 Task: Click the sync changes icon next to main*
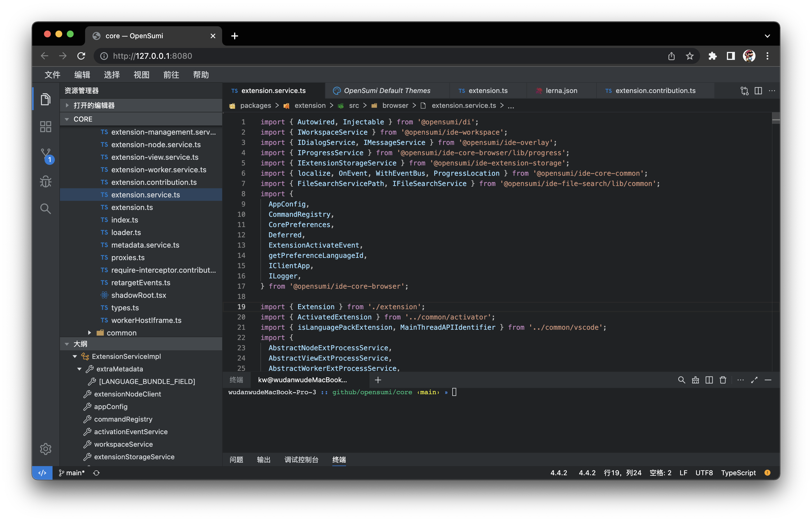coord(96,473)
